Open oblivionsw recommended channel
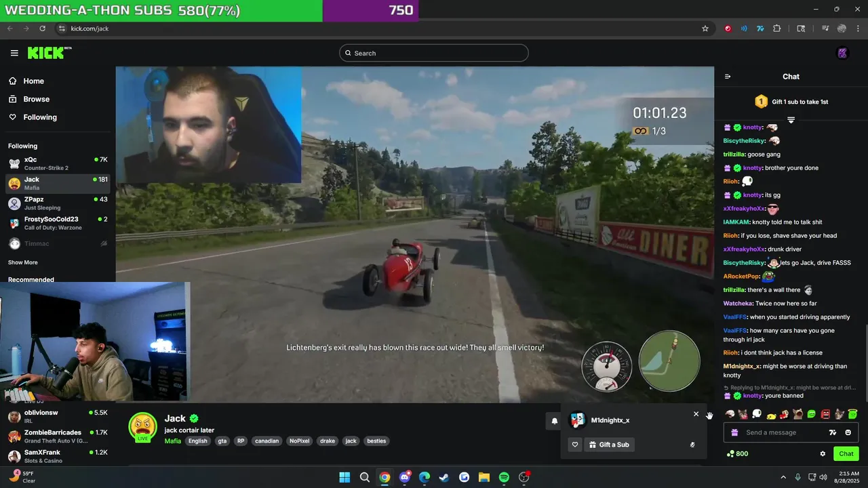Screen dimensions: 868x488 [58, 416]
